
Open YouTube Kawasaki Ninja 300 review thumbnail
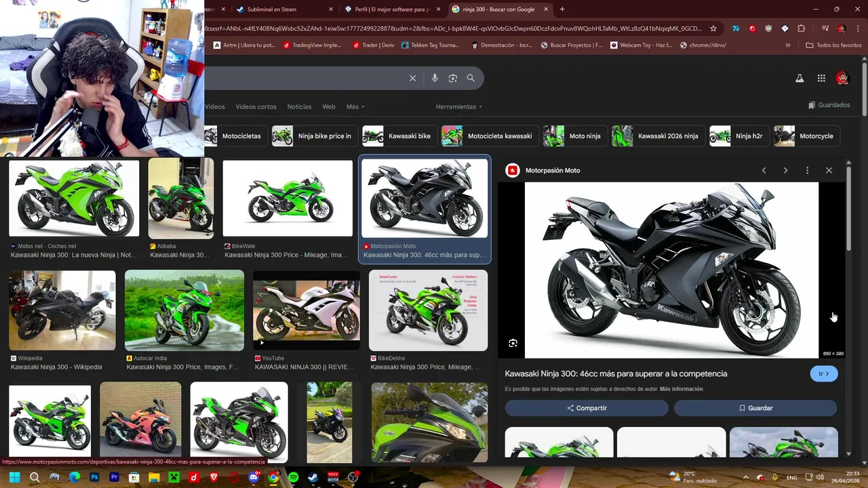[x=307, y=310]
